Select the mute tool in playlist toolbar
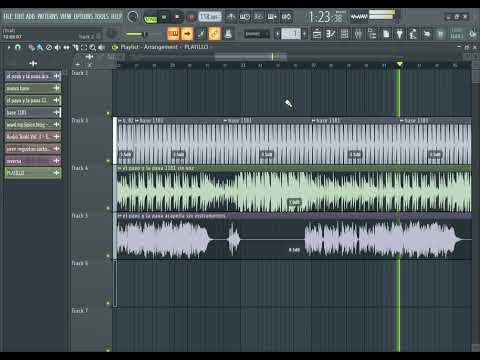480x360 pixels. (57, 48)
